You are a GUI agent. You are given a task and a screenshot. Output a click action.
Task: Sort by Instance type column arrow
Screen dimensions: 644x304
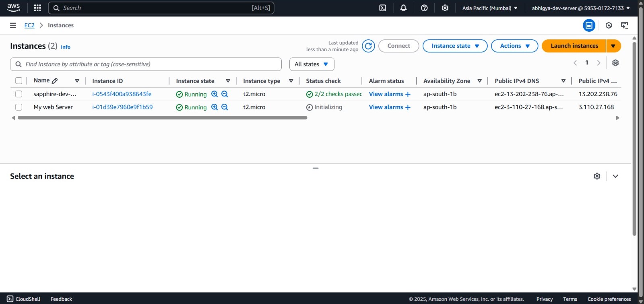[291, 81]
